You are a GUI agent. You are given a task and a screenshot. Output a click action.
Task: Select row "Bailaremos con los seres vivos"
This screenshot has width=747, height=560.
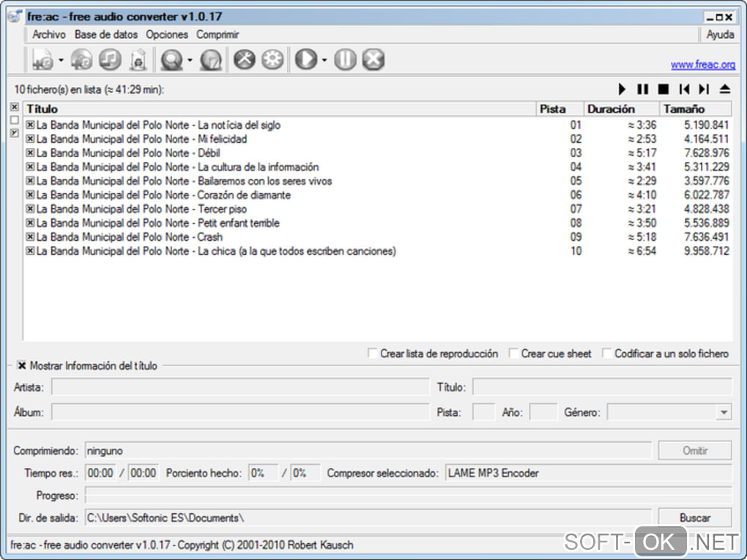pyautogui.click(x=377, y=181)
